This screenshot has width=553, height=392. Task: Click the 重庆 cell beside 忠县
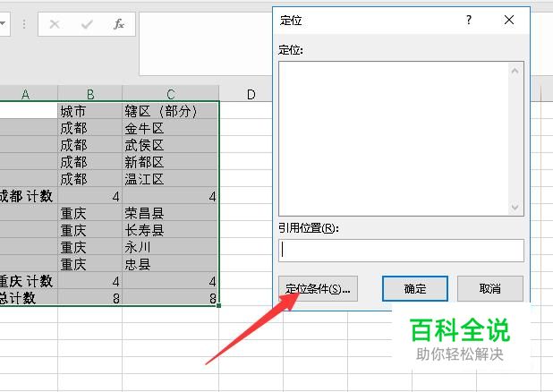[90, 263]
